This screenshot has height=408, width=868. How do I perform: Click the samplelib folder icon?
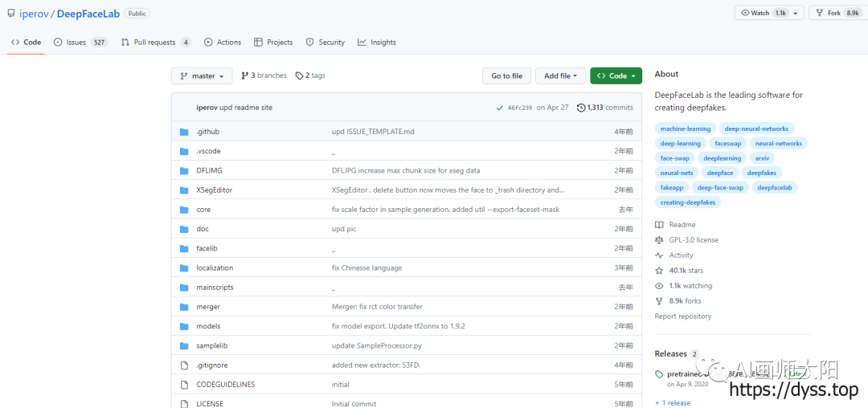(184, 345)
